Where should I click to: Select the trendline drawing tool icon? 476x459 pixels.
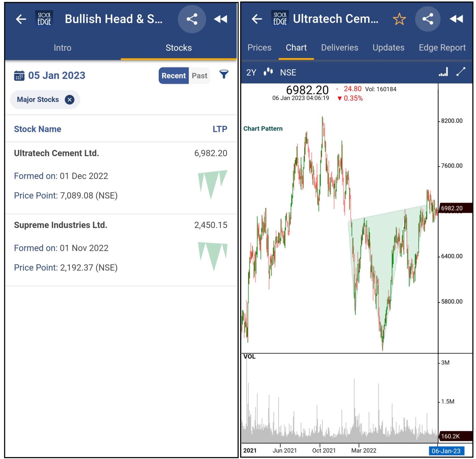[461, 72]
